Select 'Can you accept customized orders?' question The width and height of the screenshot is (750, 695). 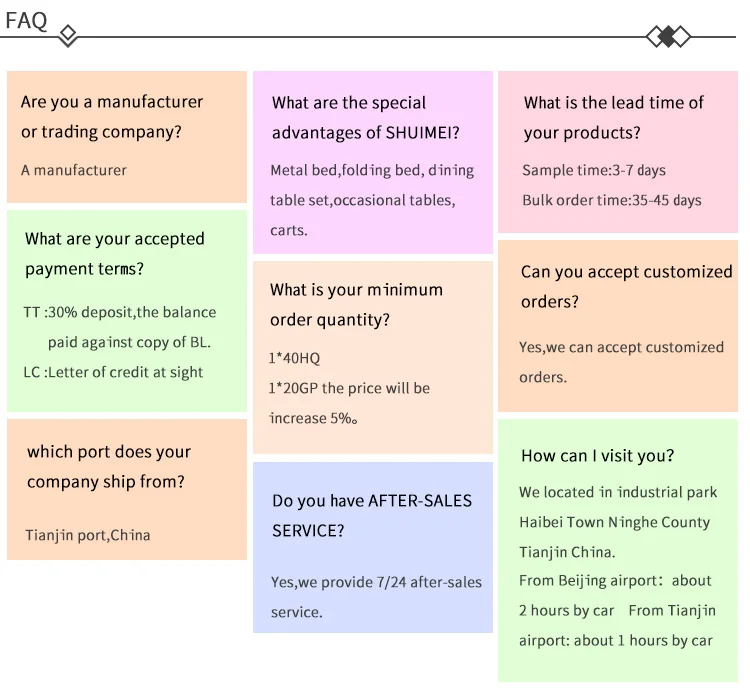[626, 287]
